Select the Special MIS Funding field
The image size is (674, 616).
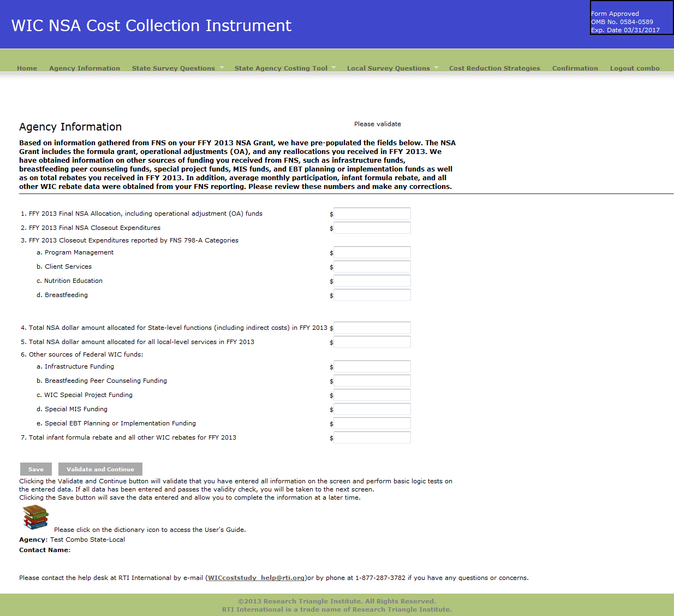[372, 409]
